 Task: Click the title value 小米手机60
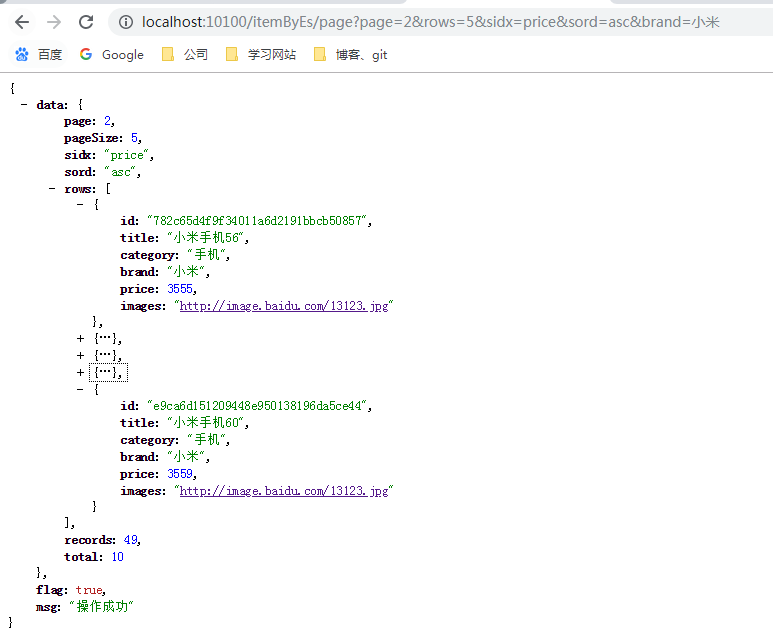(206, 422)
